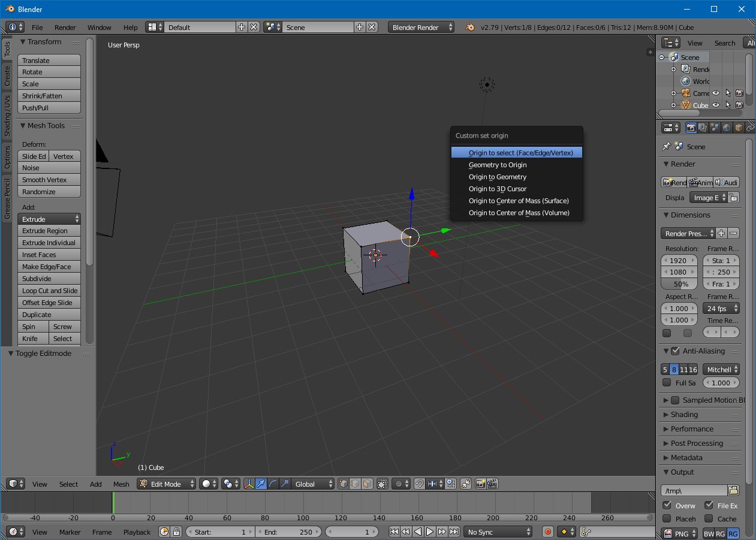Choose Origin to select (Face/Edge/Vertex)
Image resolution: width=756 pixels, height=540 pixels.
517,153
